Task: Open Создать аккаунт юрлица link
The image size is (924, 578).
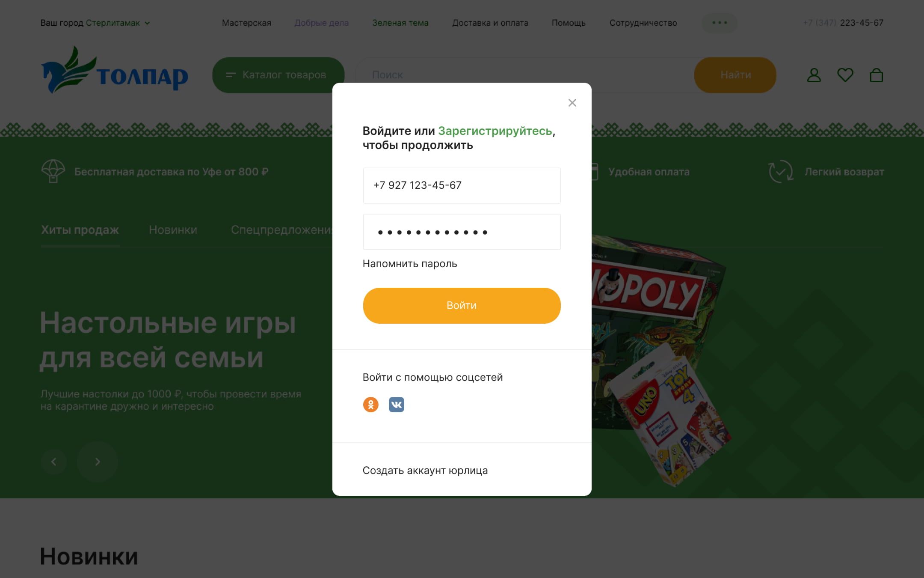Action: coord(425,471)
